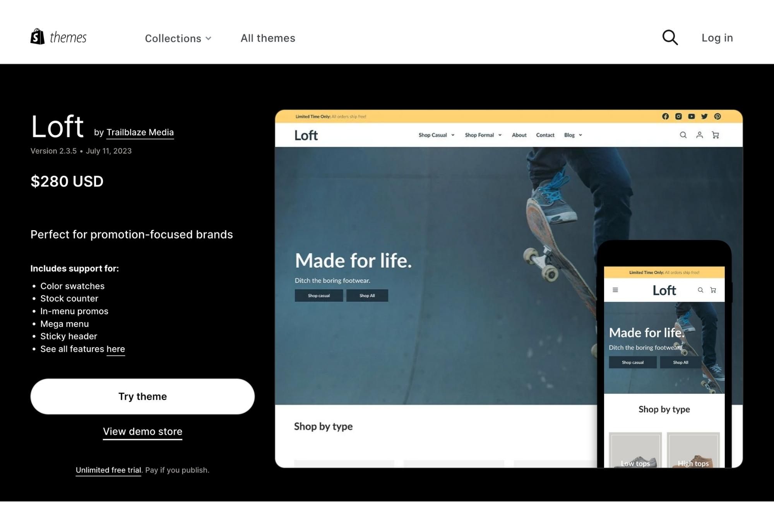Click 'here' to see all features

point(116,349)
